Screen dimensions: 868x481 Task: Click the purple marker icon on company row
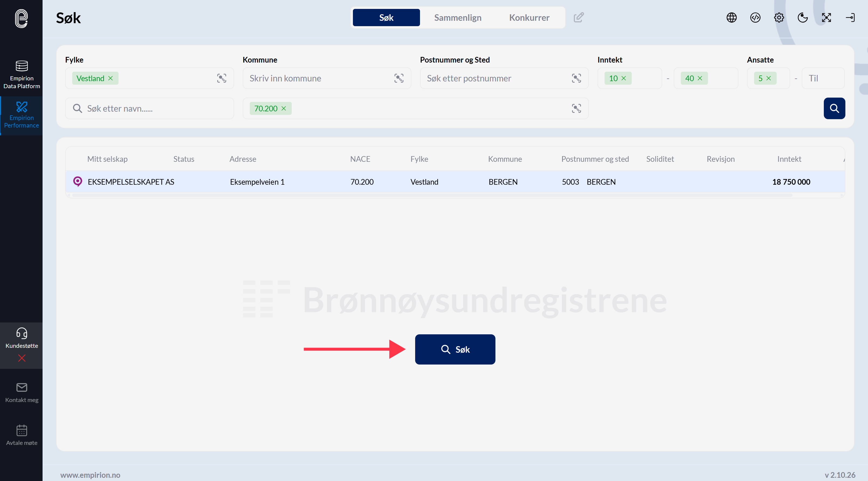[78, 181]
